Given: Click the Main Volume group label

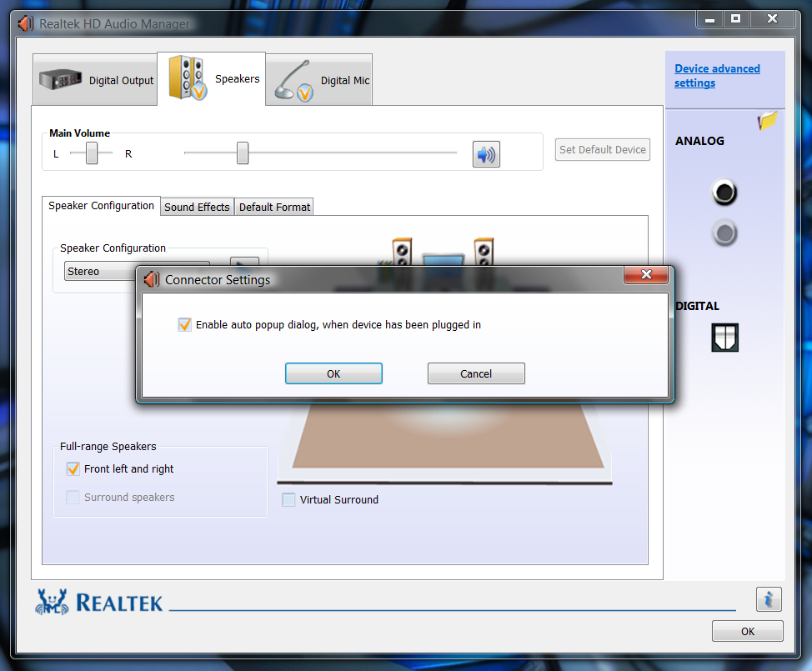Looking at the screenshot, I should click(x=80, y=133).
